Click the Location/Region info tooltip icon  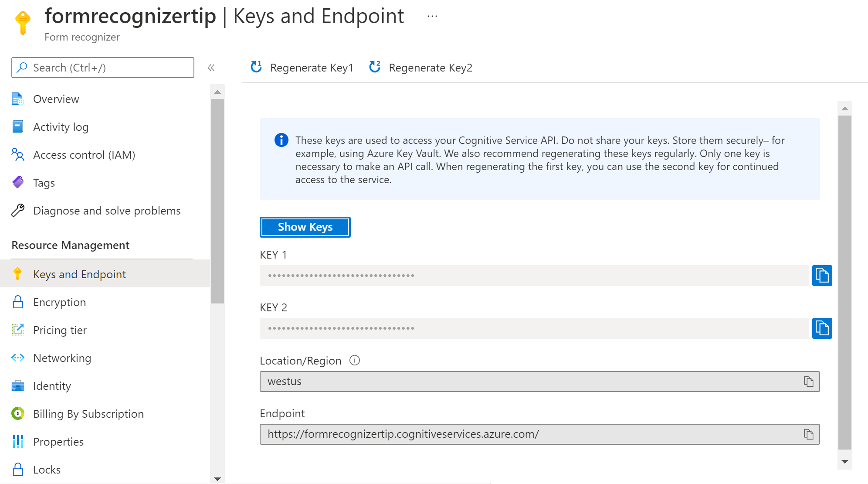(x=355, y=361)
